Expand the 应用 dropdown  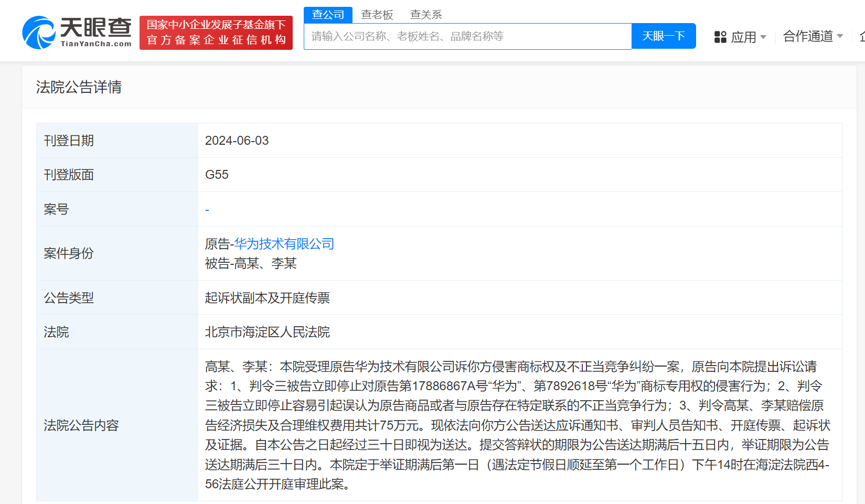(747, 36)
